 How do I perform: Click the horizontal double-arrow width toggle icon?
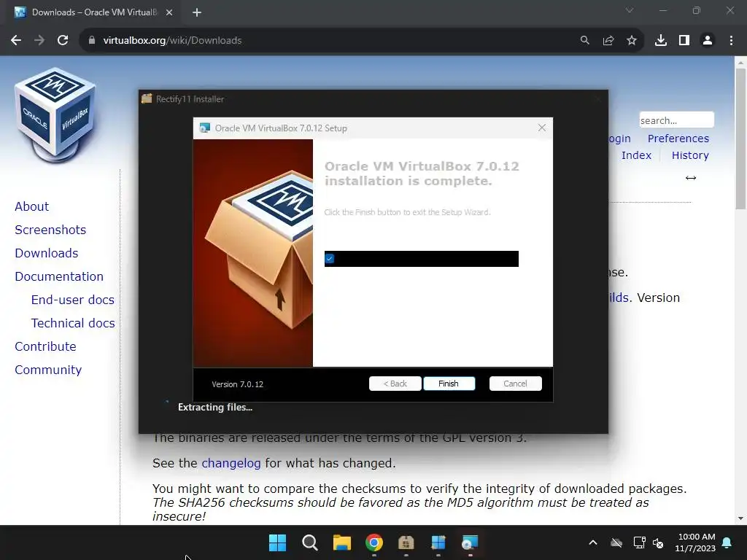click(x=691, y=178)
